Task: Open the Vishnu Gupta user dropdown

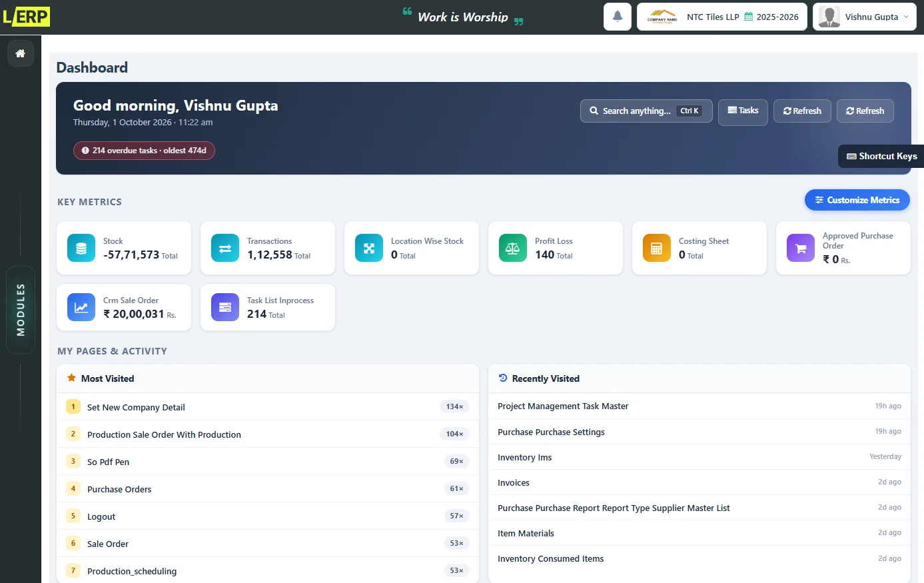Action: point(865,17)
